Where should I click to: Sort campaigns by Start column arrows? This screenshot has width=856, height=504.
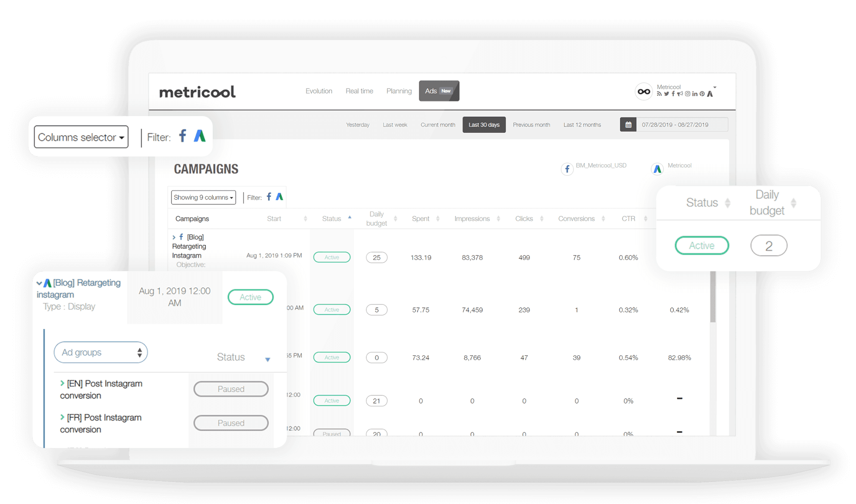coord(305,219)
